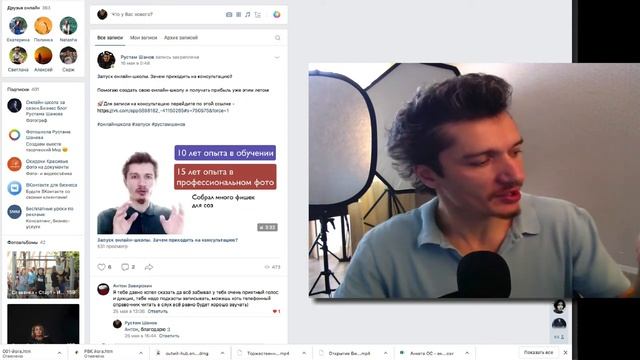640x360 pixels.
Task: Click the second avatar in the chat sidebar
Action: 559,323
